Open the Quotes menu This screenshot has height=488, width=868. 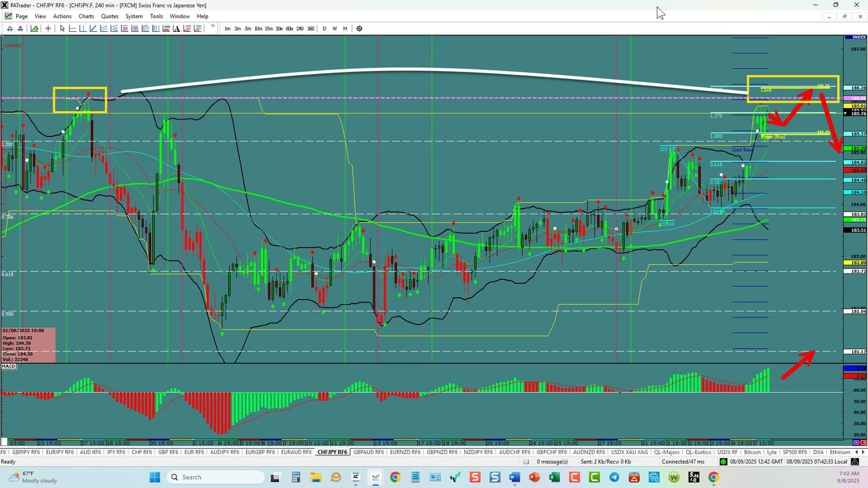[x=110, y=16]
